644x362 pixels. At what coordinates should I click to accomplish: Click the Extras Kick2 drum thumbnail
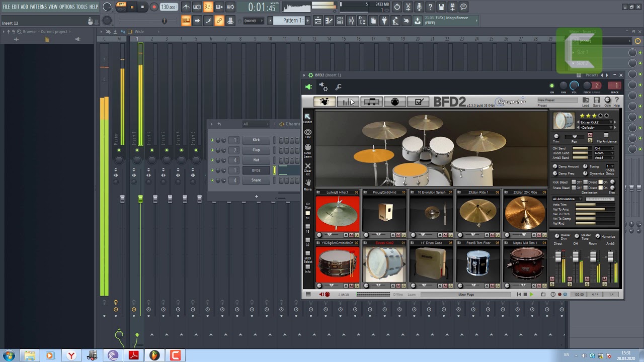click(384, 263)
